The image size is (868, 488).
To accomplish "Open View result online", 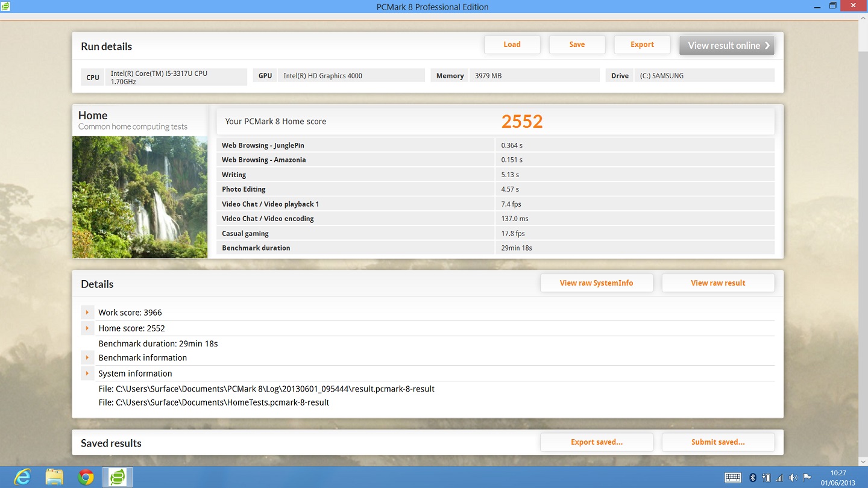I will [727, 45].
